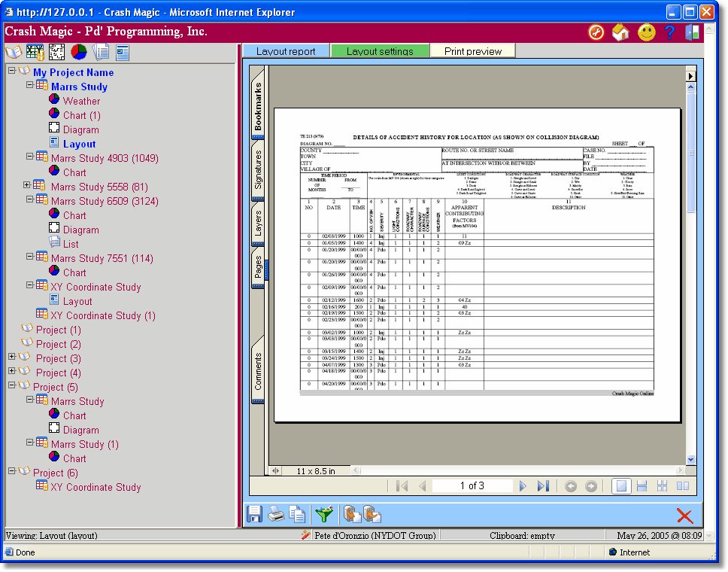The width and height of the screenshot is (728, 572).
Task: Click the collision diagram toolbar icon
Action: (x=56, y=52)
